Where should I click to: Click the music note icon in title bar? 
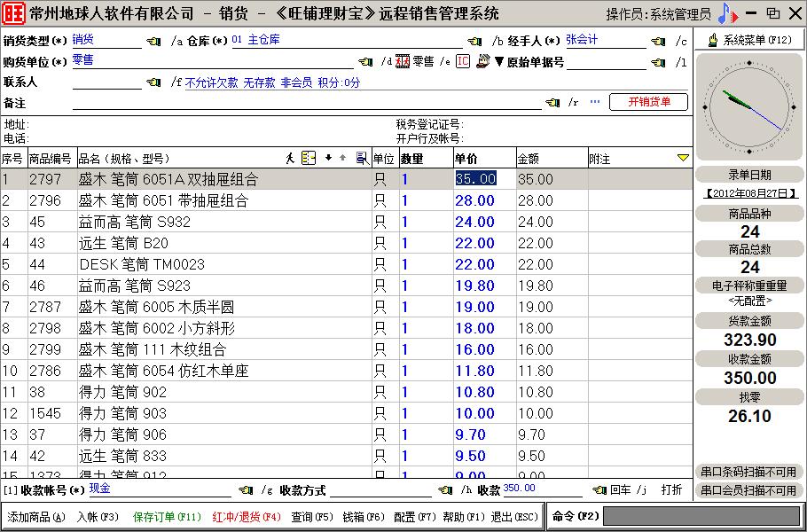click(x=727, y=13)
